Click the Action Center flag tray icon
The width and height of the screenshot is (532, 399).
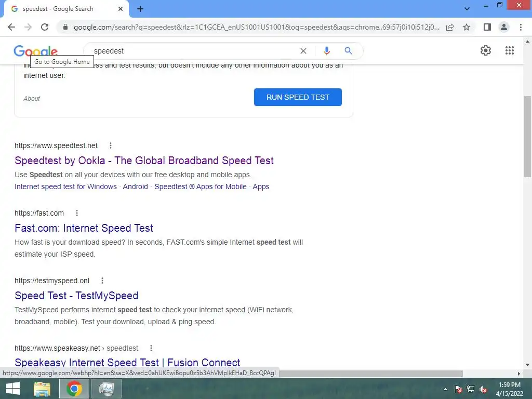[x=458, y=389]
